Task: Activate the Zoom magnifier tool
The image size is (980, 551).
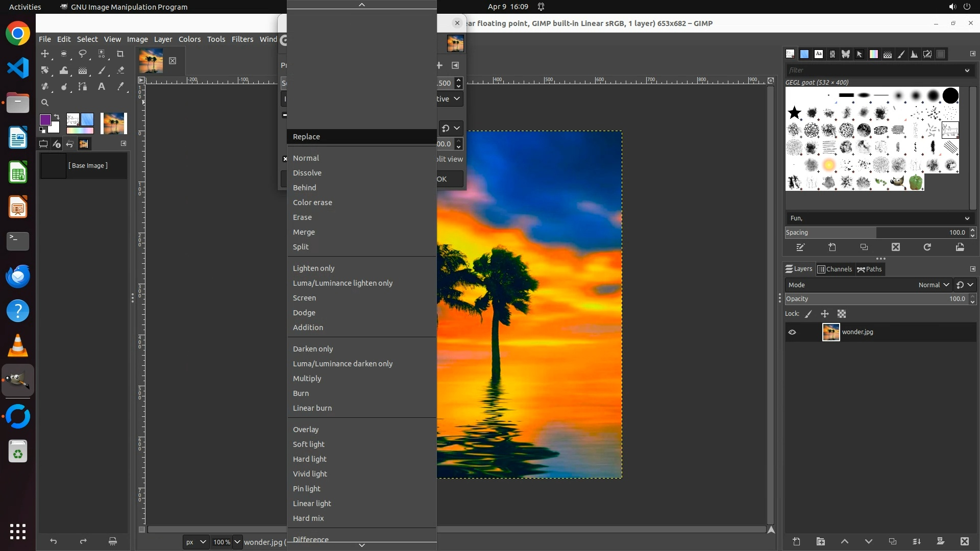Action: pyautogui.click(x=45, y=103)
